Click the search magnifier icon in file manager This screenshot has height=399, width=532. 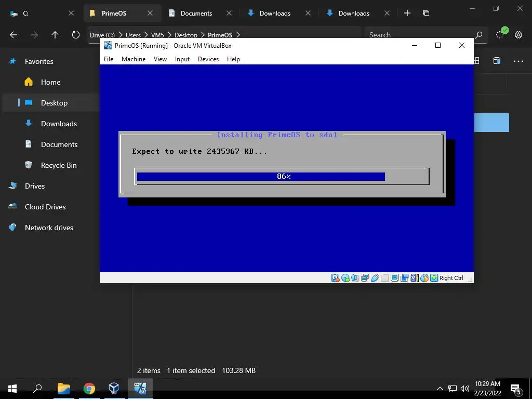coord(478,35)
